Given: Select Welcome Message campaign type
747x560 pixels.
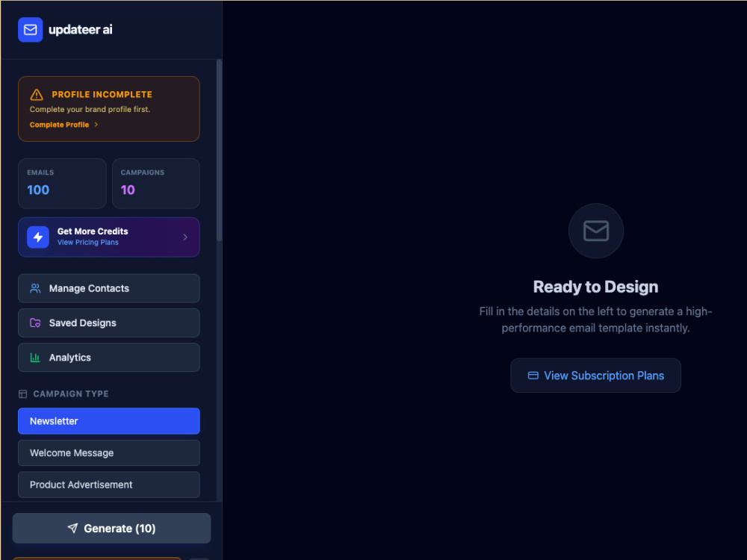Looking at the screenshot, I should tap(109, 453).
